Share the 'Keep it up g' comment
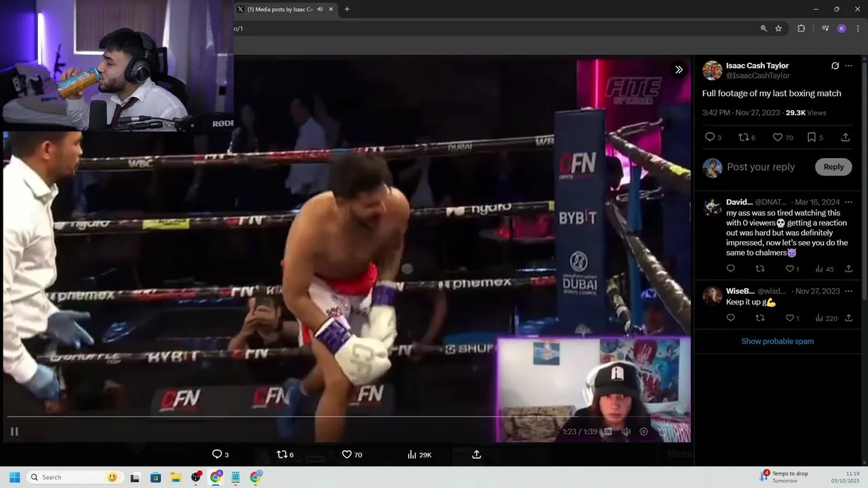 click(x=848, y=318)
